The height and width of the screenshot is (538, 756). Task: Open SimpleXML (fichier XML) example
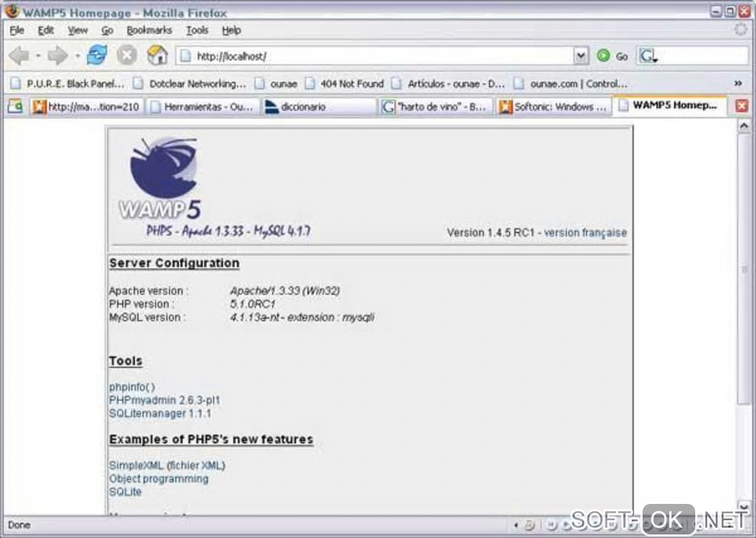point(167,465)
